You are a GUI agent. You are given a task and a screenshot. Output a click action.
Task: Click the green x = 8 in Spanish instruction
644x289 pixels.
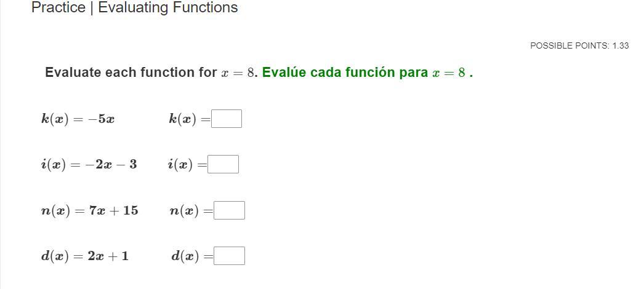pyautogui.click(x=448, y=73)
